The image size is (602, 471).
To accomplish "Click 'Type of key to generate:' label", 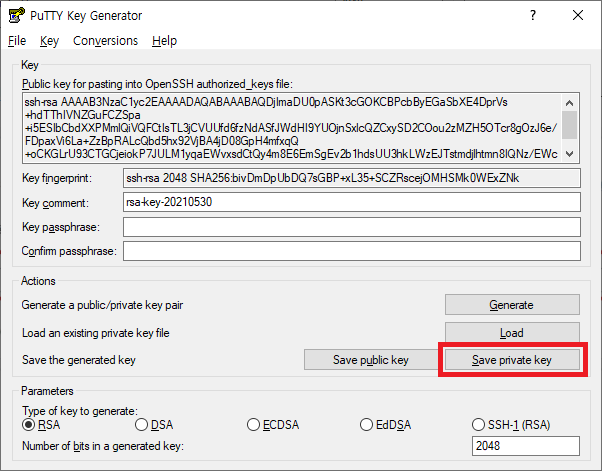I will pyautogui.click(x=79, y=411).
